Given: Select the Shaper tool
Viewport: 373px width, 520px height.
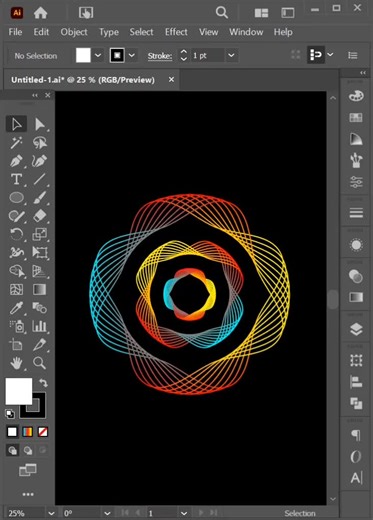Looking at the screenshot, I should 16,216.
